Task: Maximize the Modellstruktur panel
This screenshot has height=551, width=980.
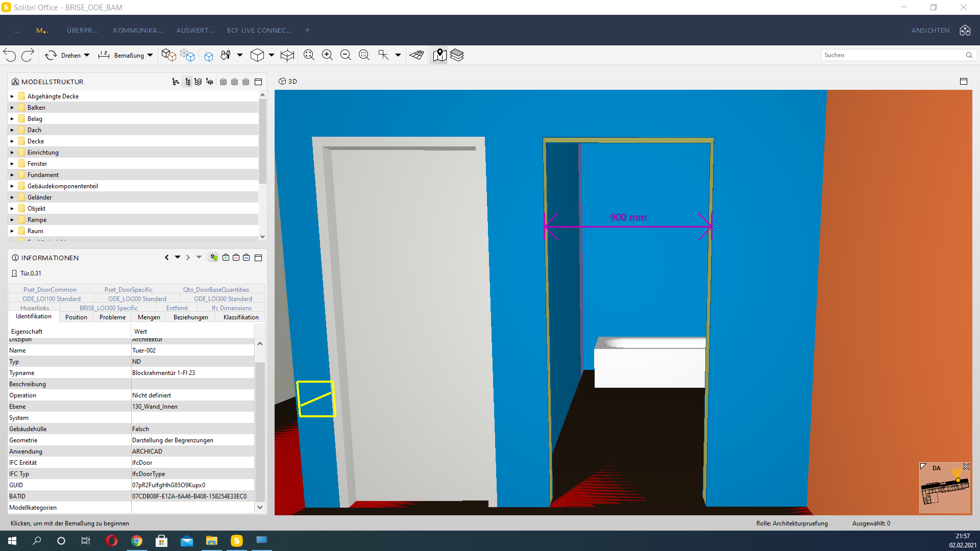Action: point(258,82)
